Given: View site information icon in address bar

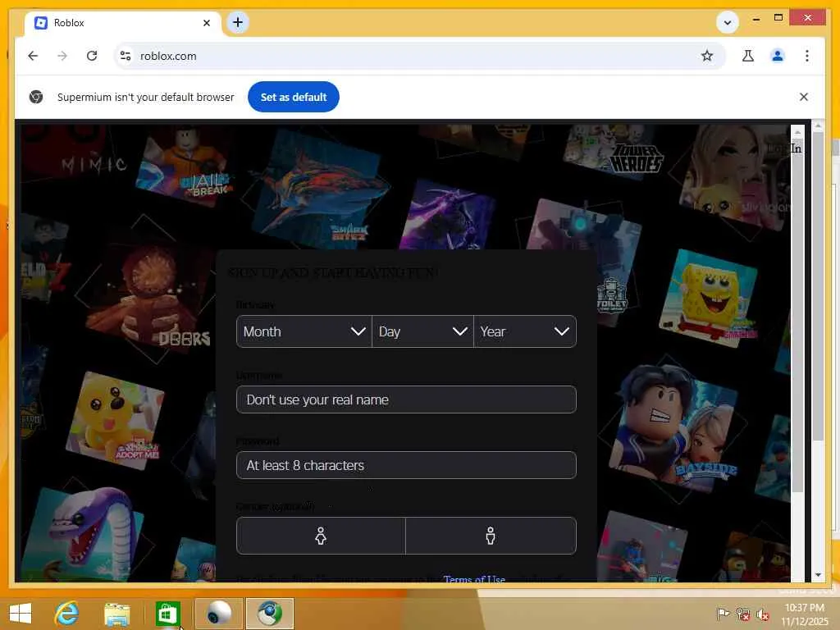Looking at the screenshot, I should pyautogui.click(x=126, y=56).
